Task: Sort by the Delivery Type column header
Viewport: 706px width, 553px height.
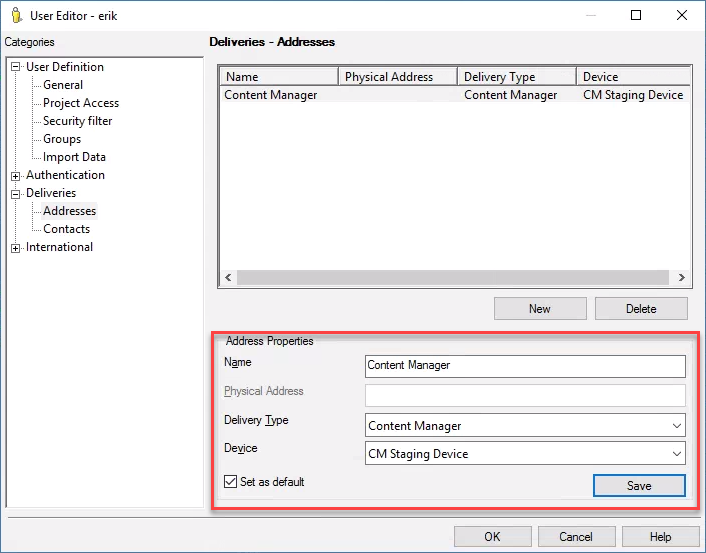Action: [517, 77]
